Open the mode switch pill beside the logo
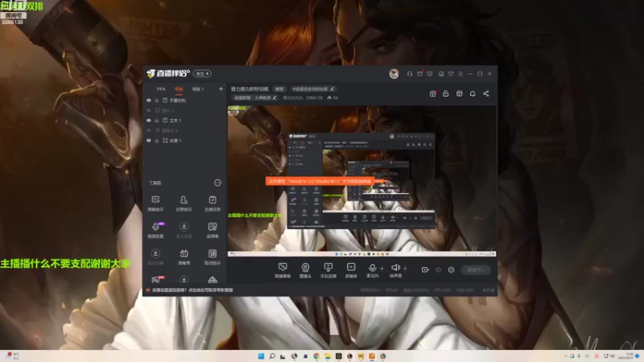Screen dimensions: 644x362 [202, 73]
